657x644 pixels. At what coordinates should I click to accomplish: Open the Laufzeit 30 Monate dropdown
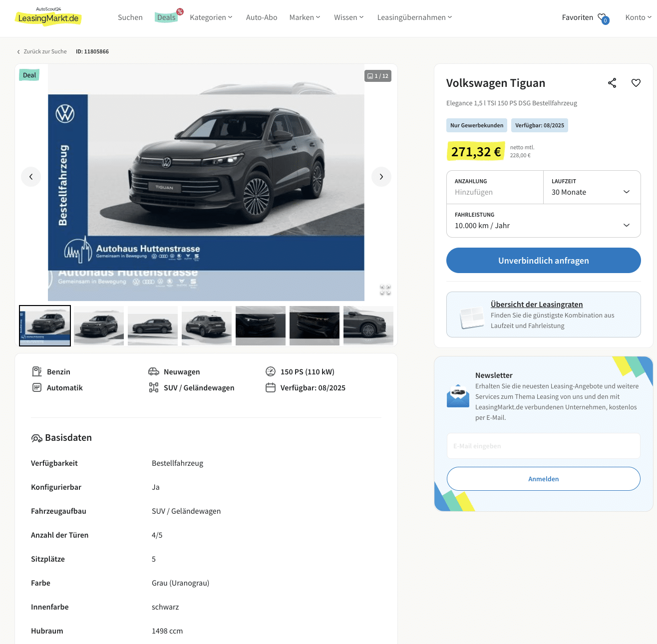click(x=592, y=188)
